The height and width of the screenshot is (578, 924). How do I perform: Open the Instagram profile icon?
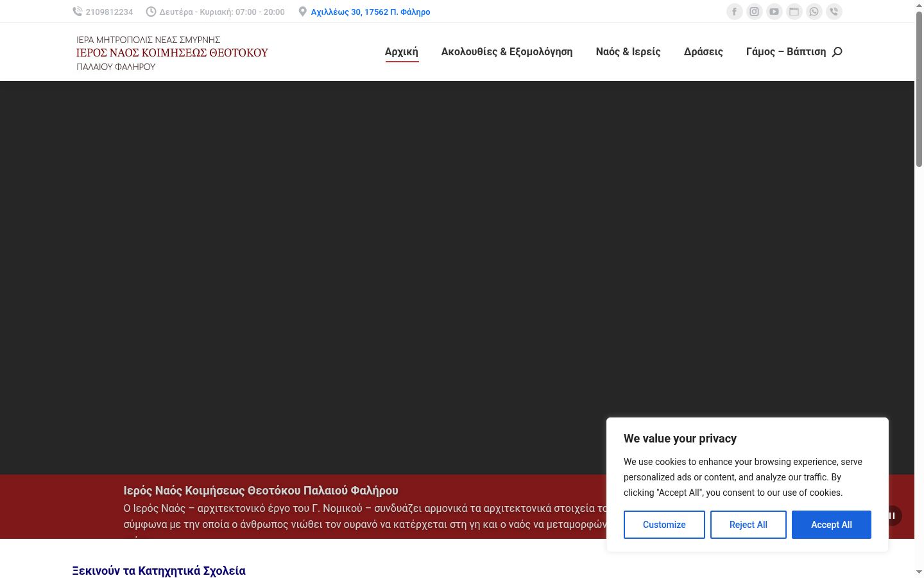[755, 12]
